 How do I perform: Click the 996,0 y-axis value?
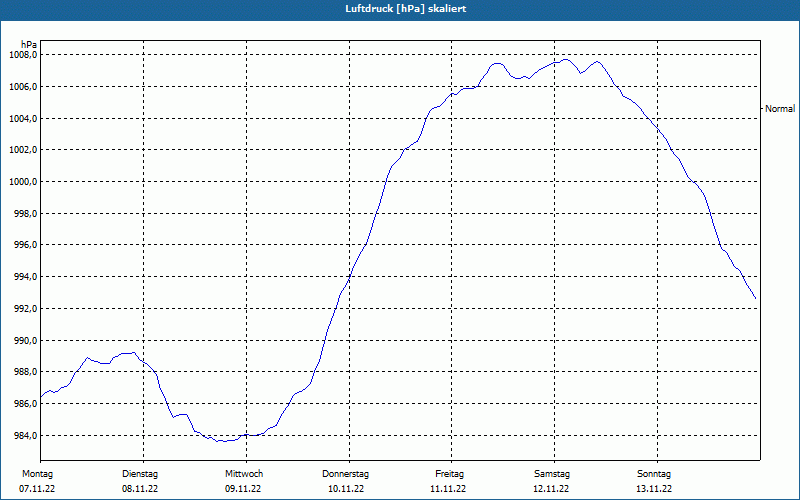pos(25,245)
